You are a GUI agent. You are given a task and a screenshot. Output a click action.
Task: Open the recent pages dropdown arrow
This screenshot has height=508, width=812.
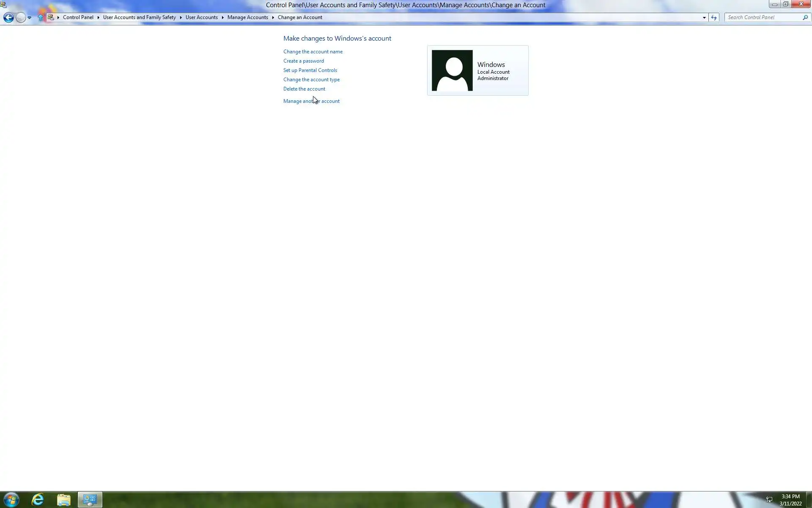point(29,18)
